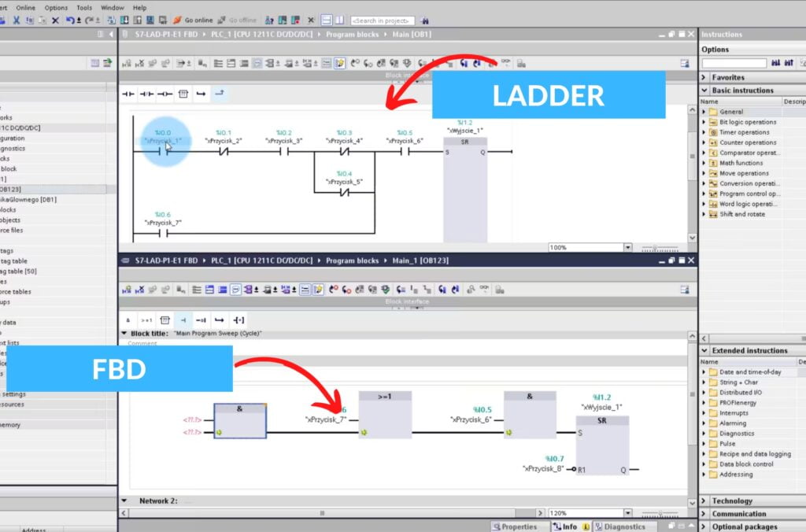Image resolution: width=806 pixels, height=532 pixels.
Task: Click the delete X icon in main toolbar
Action: pyautogui.click(x=55, y=20)
